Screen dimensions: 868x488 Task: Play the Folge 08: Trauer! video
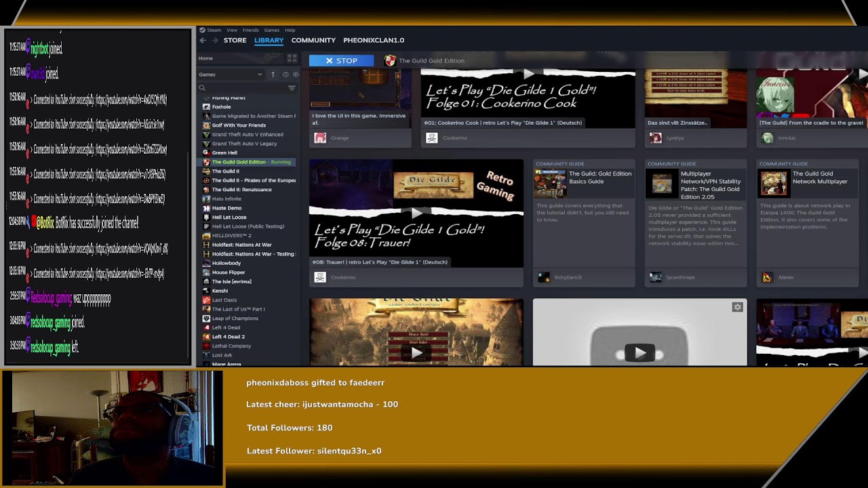pos(416,213)
